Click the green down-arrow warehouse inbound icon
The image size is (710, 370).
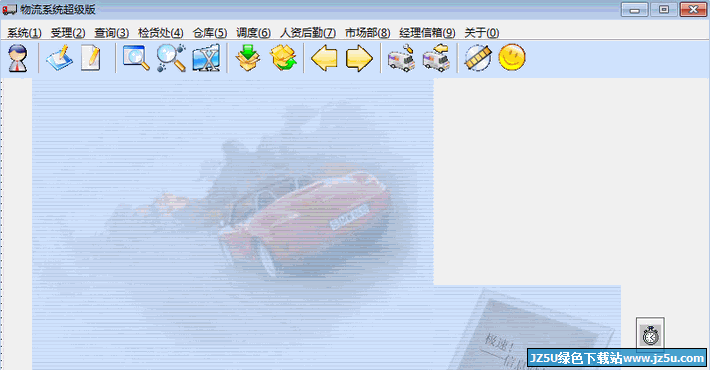click(248, 58)
